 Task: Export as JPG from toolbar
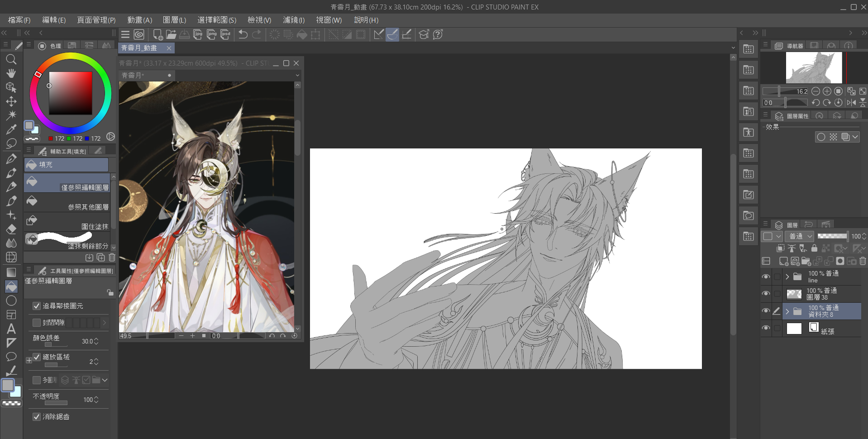pos(198,34)
